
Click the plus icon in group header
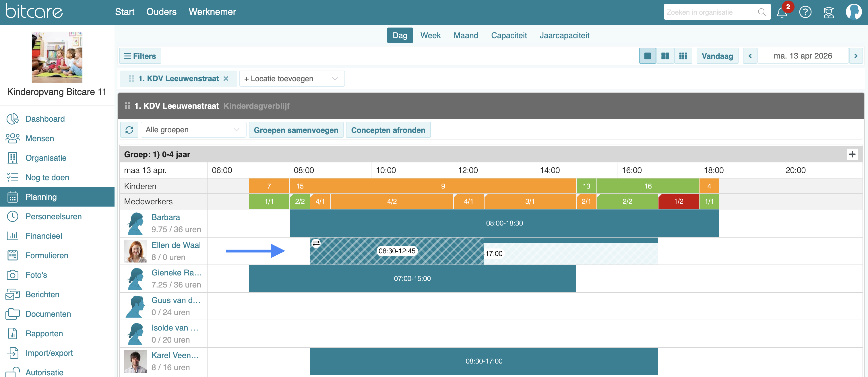pyautogui.click(x=852, y=154)
